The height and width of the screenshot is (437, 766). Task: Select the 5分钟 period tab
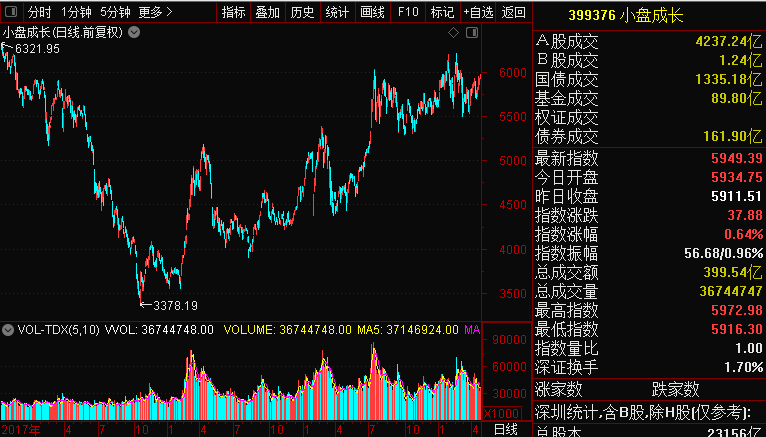point(115,13)
